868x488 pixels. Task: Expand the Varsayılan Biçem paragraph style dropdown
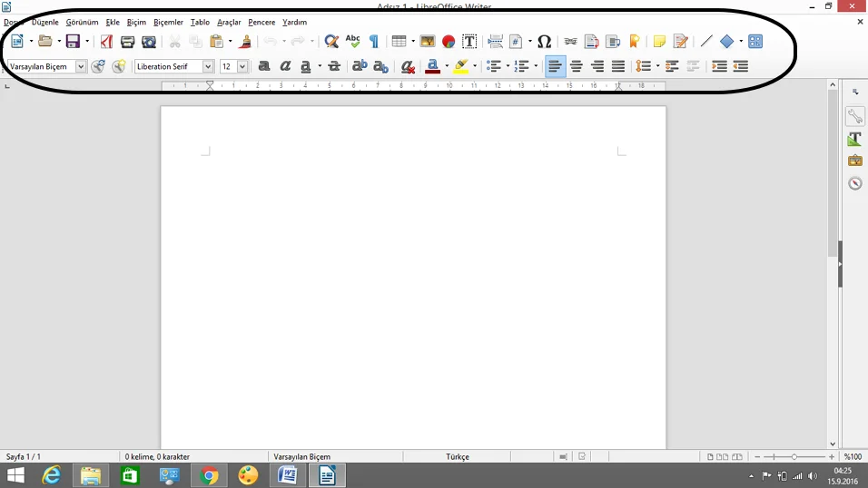pyautogui.click(x=81, y=66)
